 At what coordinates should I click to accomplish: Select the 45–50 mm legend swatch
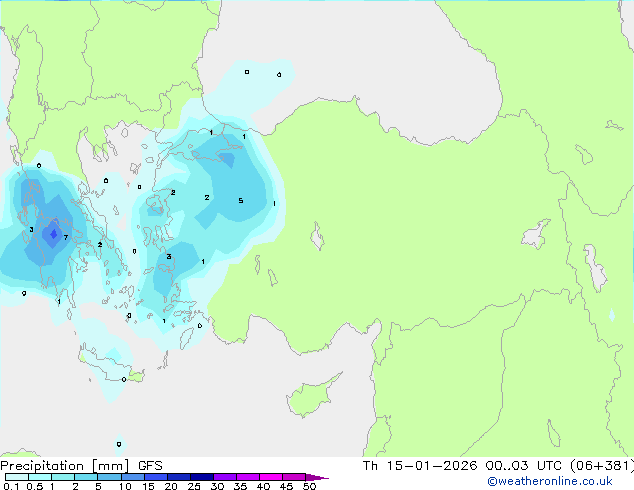(x=294, y=477)
